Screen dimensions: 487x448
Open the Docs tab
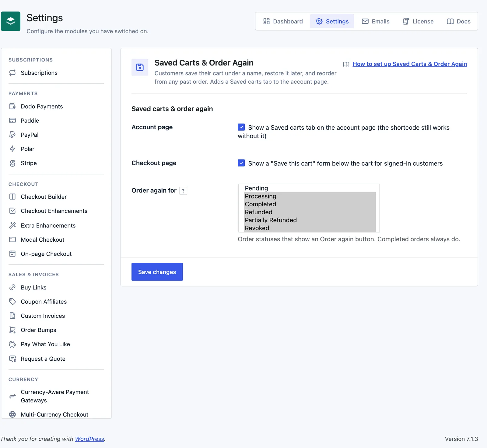pos(458,21)
